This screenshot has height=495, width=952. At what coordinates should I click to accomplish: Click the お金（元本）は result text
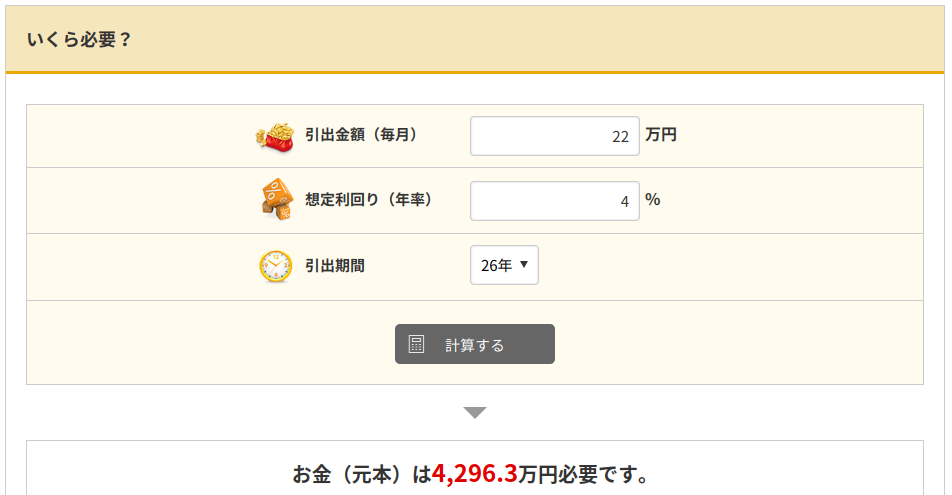pyautogui.click(x=362, y=474)
